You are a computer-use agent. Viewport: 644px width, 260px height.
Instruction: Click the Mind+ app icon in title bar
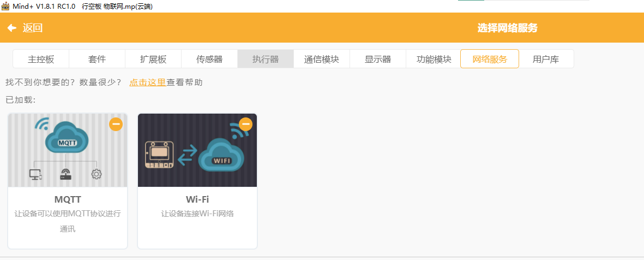(x=5, y=6)
